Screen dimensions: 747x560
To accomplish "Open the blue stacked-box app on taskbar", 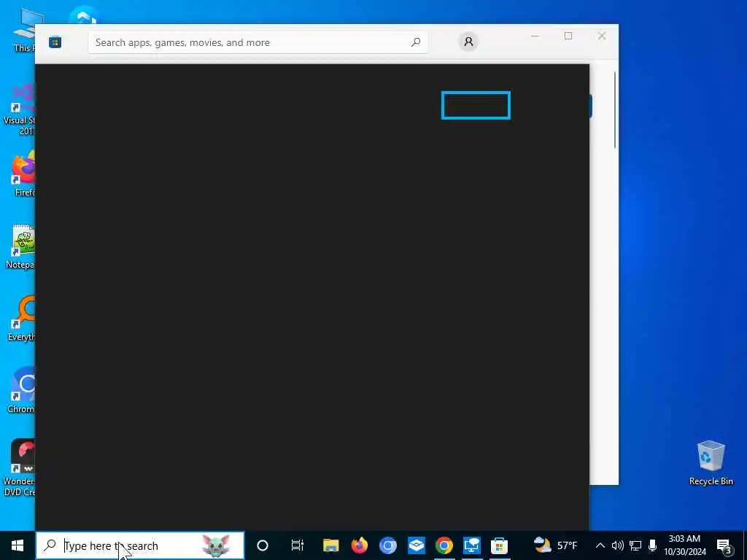I will [416, 545].
